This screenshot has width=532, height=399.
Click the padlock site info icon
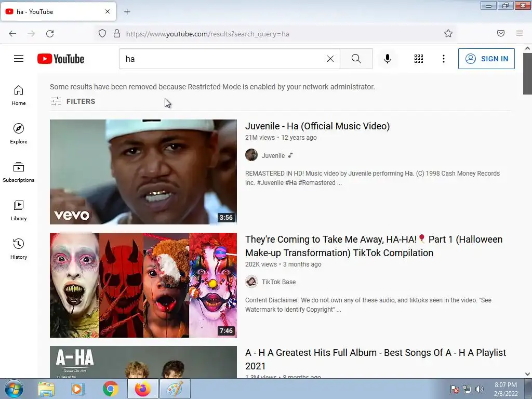point(117,34)
